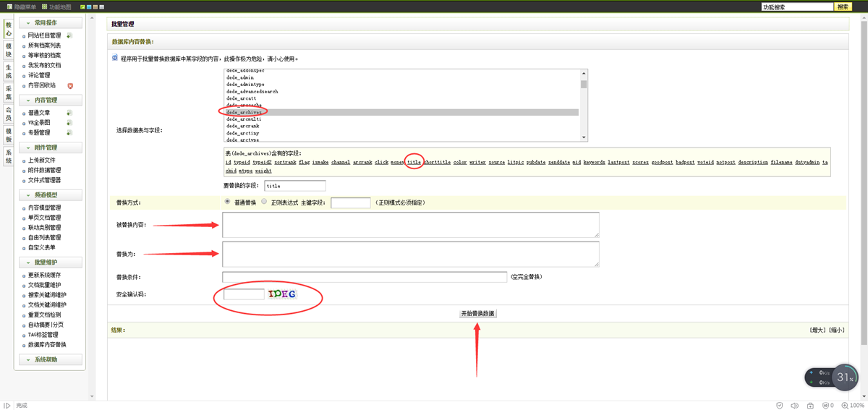
Task: Collapse the 附件管理 menu section
Action: tap(51, 148)
